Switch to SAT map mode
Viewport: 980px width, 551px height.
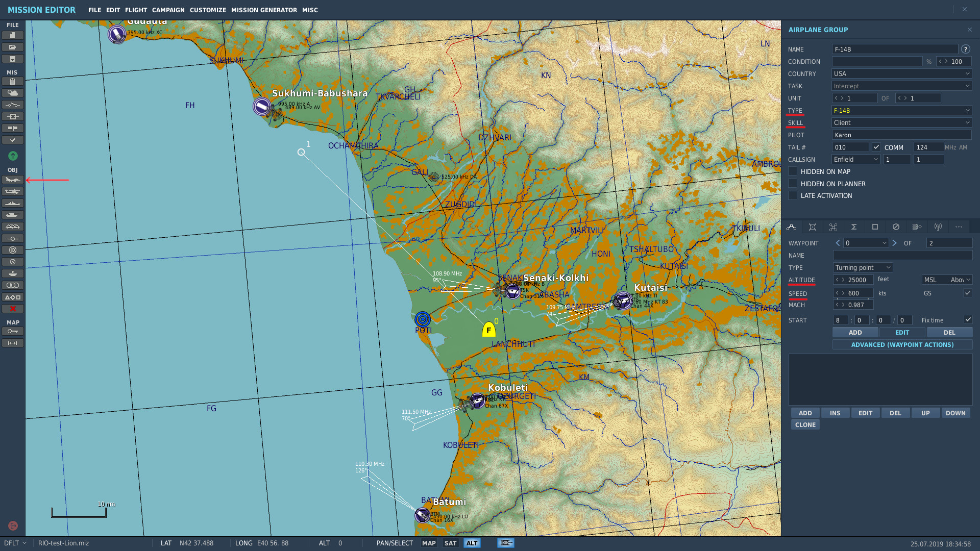coord(450,543)
